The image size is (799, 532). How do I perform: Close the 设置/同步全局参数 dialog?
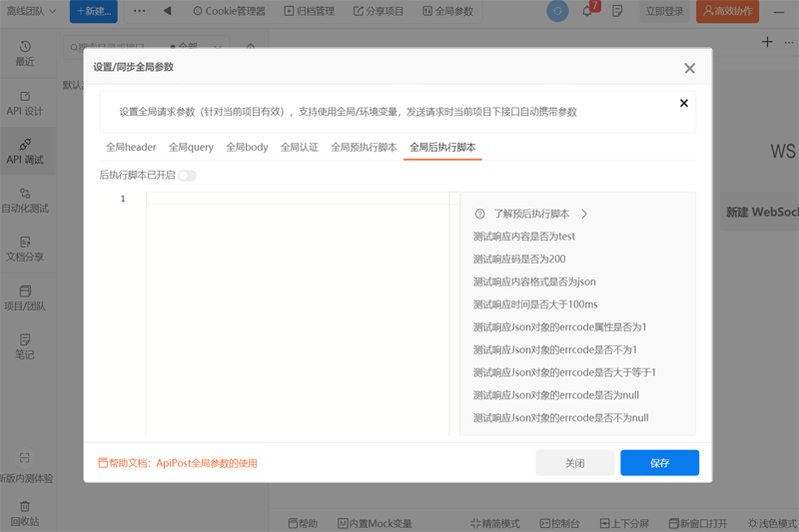click(x=689, y=68)
